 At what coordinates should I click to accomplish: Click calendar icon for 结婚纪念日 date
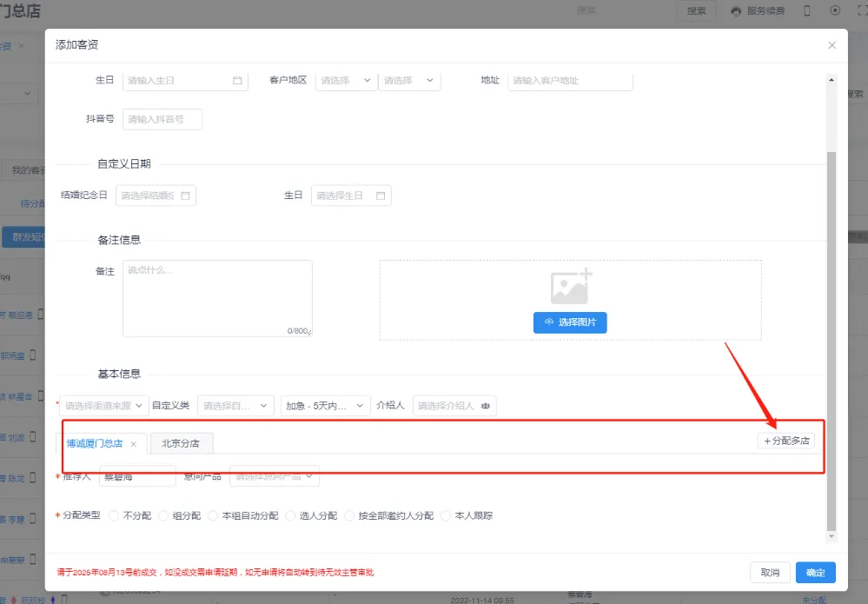(x=185, y=196)
